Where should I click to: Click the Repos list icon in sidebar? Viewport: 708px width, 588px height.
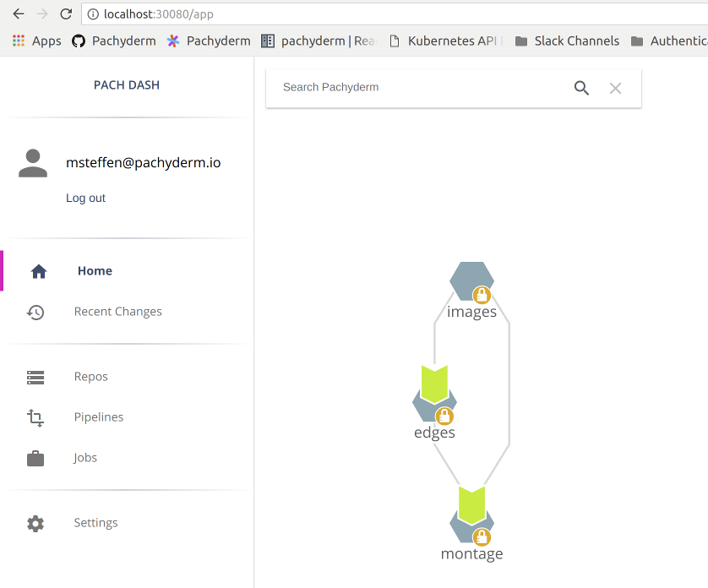pyautogui.click(x=35, y=377)
